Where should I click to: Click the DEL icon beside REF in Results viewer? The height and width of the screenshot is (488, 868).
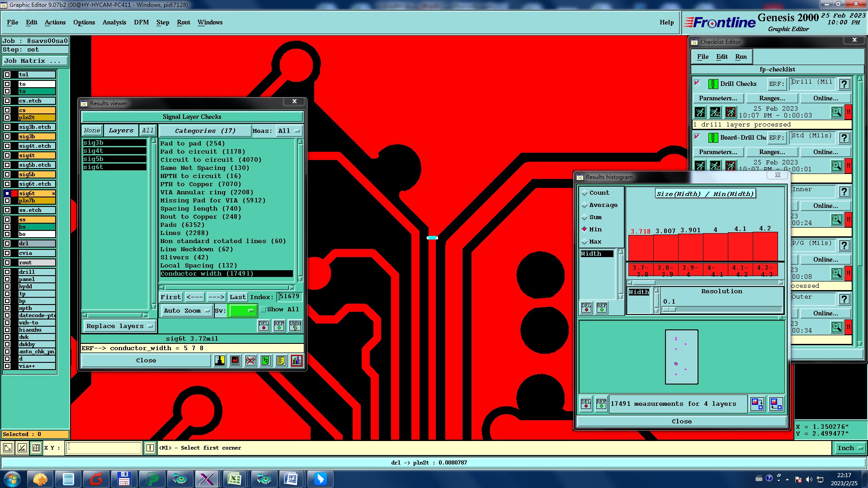click(x=264, y=325)
